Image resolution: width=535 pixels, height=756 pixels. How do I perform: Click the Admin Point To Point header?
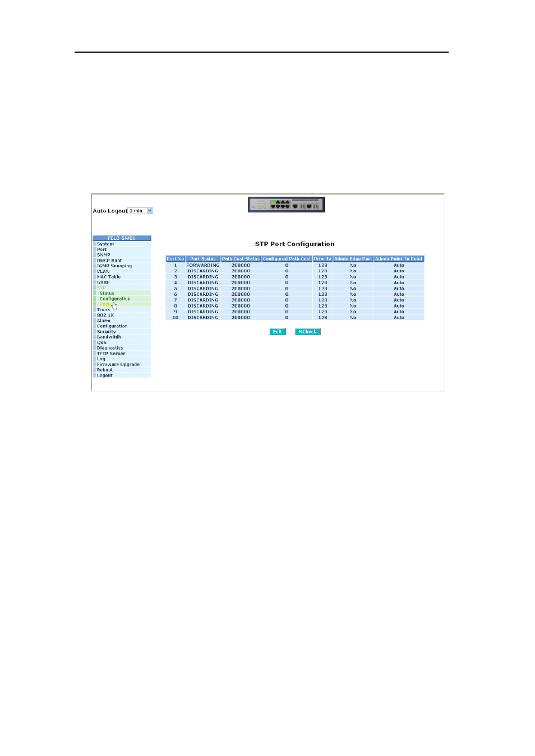(399, 259)
